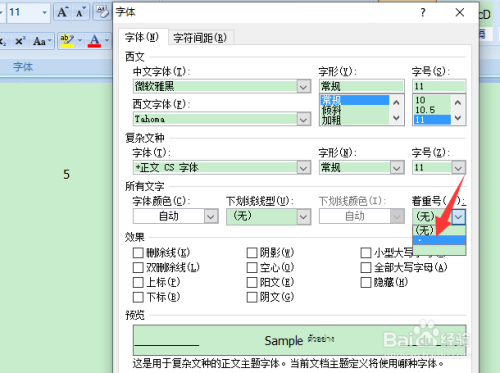Enable the 双删除线(L) checkbox
Image resolution: width=500 pixels, height=373 pixels.
click(138, 267)
